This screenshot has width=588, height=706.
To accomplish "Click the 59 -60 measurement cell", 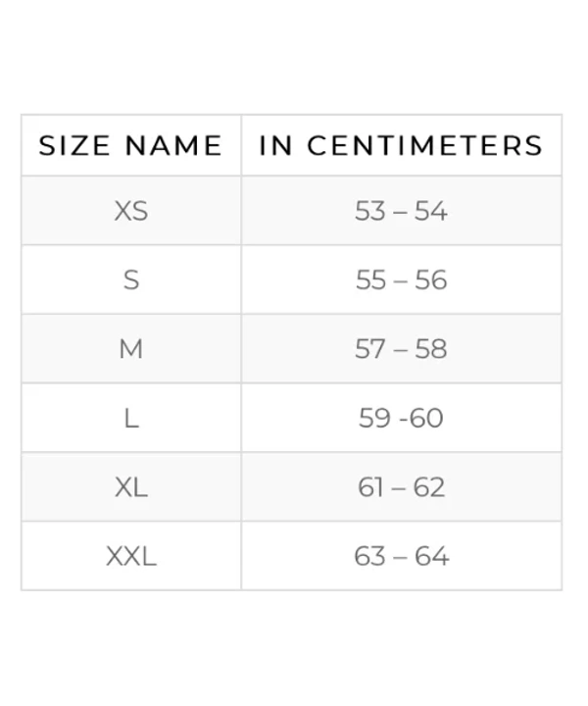I will (x=401, y=419).
